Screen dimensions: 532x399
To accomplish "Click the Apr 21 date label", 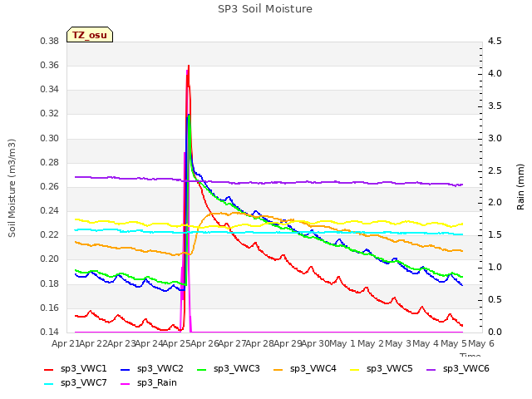I will click(66, 344).
